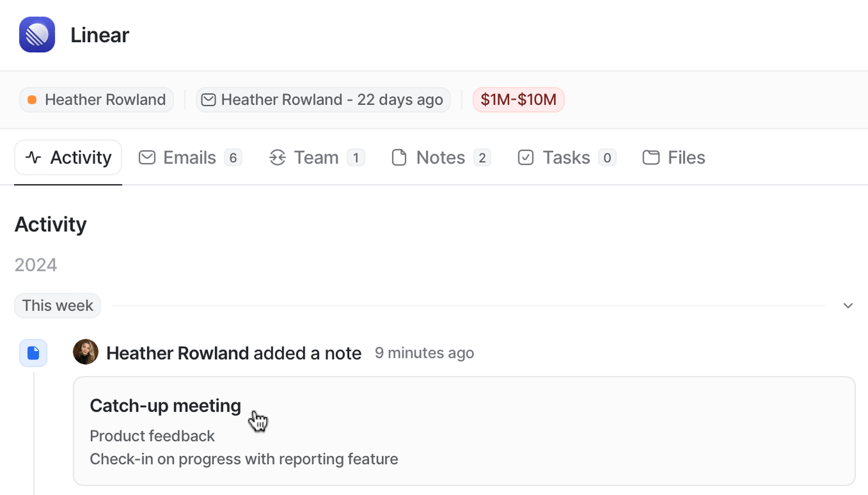Click the checkbox icon on the Tasks tab
The image size is (868, 495).
tap(525, 158)
